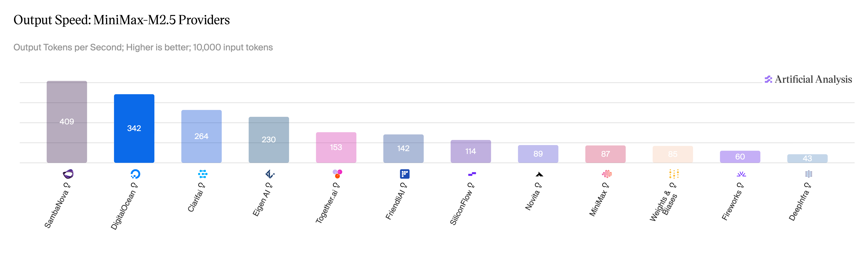Click the Weights & Biases dotted logo
The image size is (868, 278).
click(674, 174)
